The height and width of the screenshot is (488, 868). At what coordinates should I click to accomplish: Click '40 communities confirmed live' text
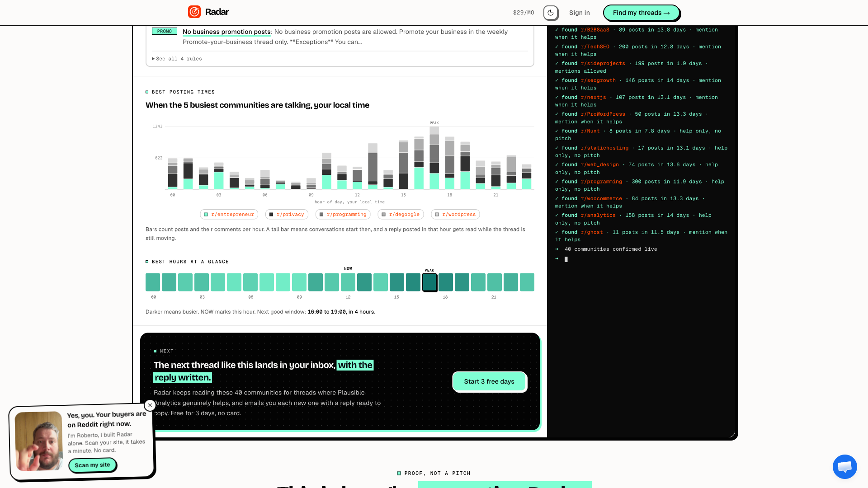pos(611,249)
